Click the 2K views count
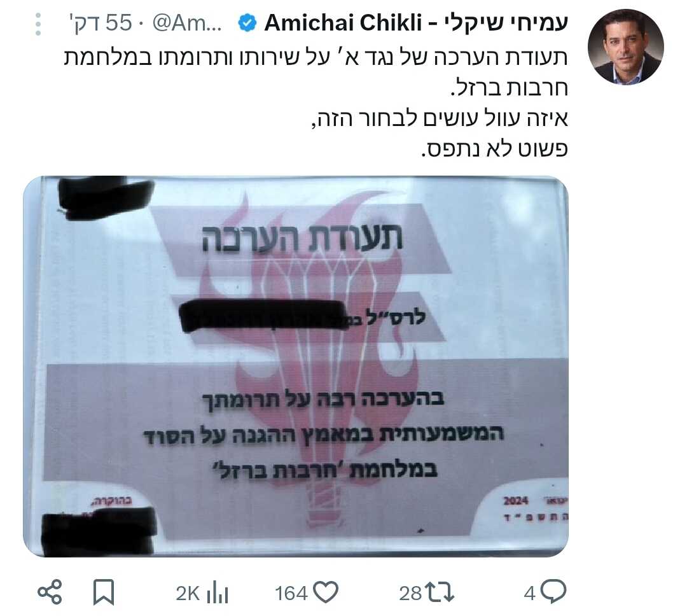The height and width of the screenshot is (616, 687). [188, 594]
